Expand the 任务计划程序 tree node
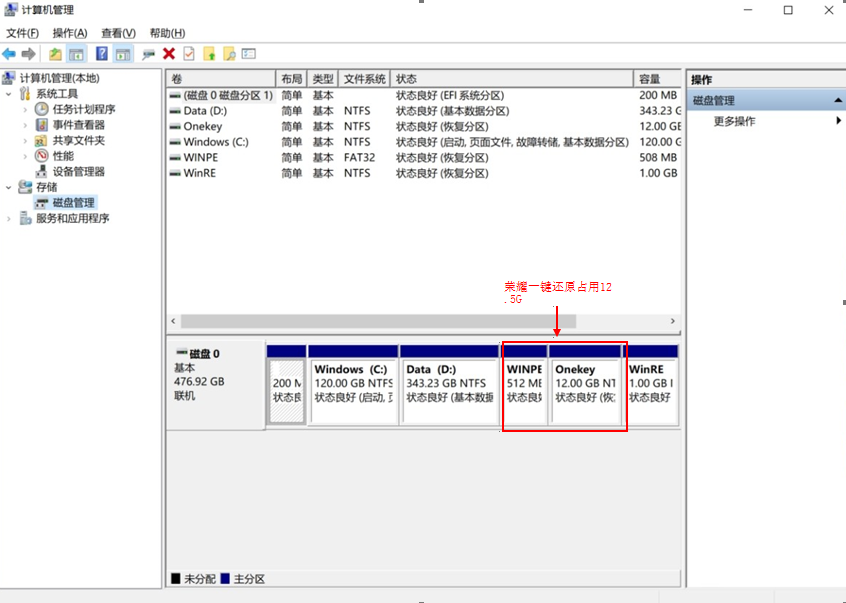The image size is (846, 603). [x=26, y=109]
